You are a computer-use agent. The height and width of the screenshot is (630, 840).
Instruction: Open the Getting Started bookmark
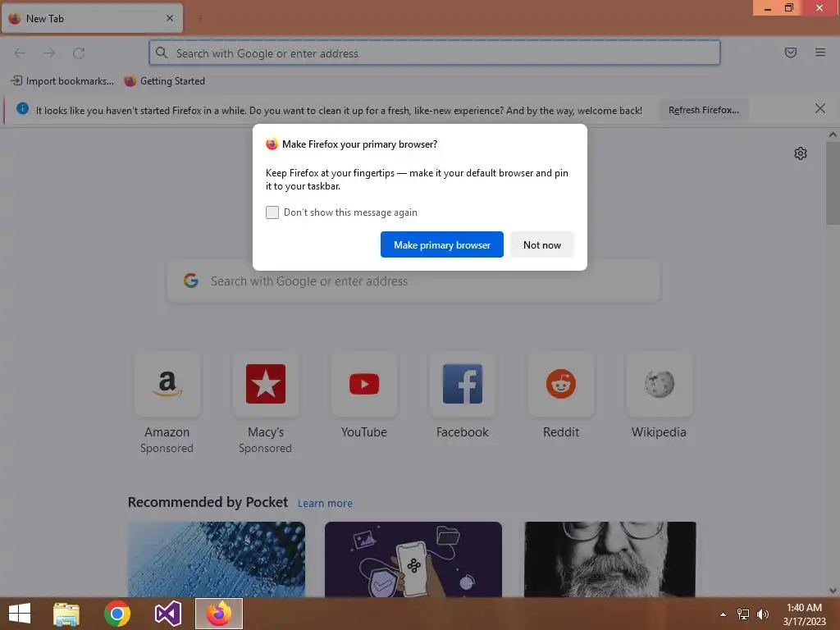(x=164, y=81)
